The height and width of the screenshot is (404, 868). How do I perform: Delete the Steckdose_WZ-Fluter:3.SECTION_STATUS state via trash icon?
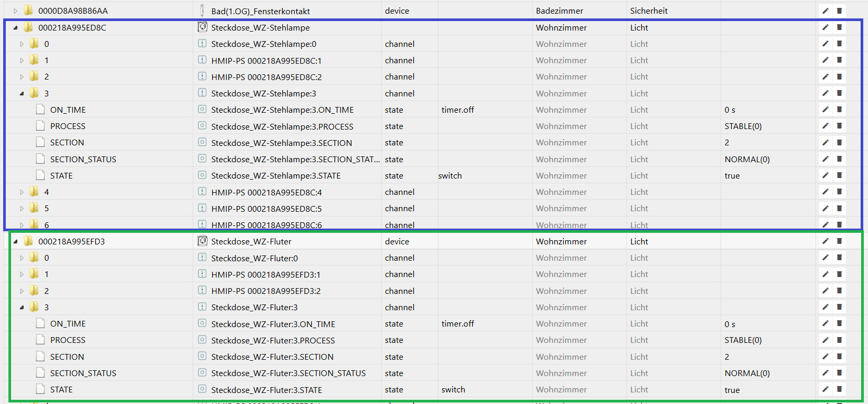pos(840,373)
